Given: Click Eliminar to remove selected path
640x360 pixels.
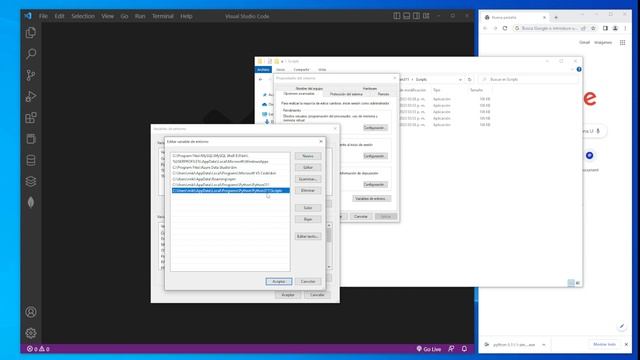Looking at the screenshot, I should click(x=308, y=191).
